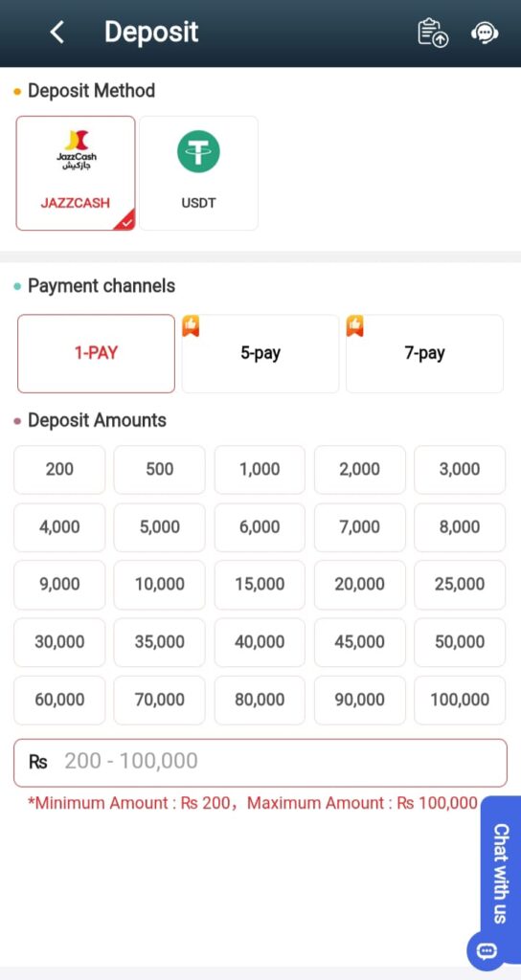This screenshot has width=521, height=980.
Task: Select 45,000 as deposit amount
Action: [x=360, y=642]
